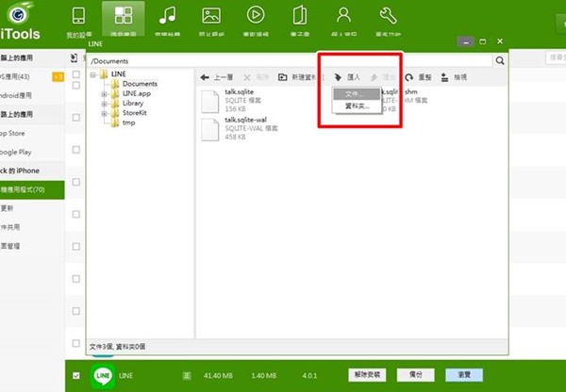Screen dimensions: 566x392
Task: Select the talk.sqlite-wal file
Action: tap(240, 128)
